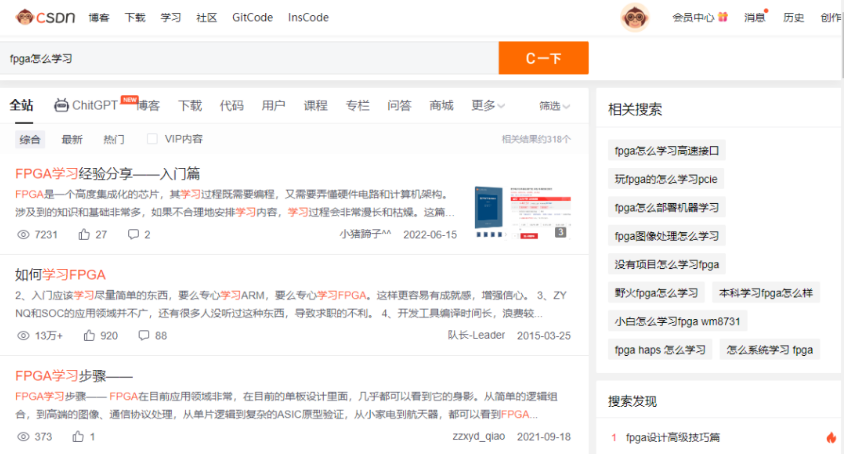844x454 pixels.
Task: Expand the 更多 dropdown
Action: [x=488, y=106]
